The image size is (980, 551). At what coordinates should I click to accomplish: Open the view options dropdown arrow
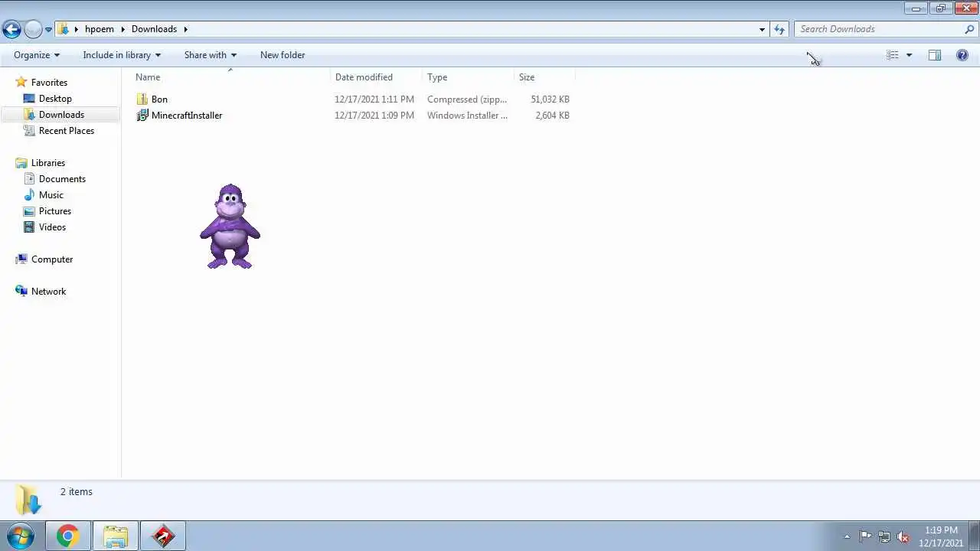909,55
